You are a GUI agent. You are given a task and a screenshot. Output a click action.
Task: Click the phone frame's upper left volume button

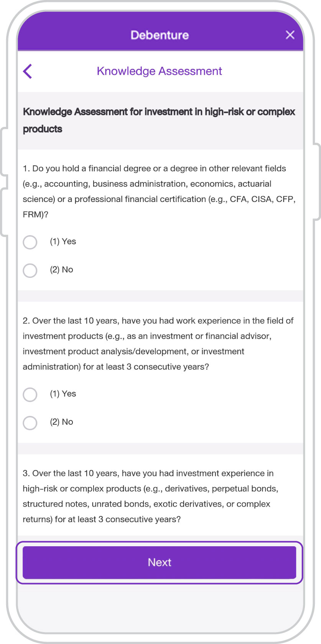coord(3,152)
